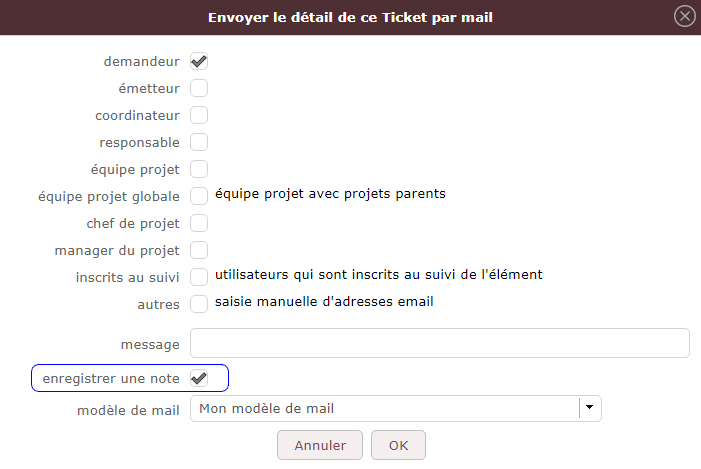This screenshot has width=701, height=469.
Task: Close the mail dialog with X icon
Action: coord(685,16)
